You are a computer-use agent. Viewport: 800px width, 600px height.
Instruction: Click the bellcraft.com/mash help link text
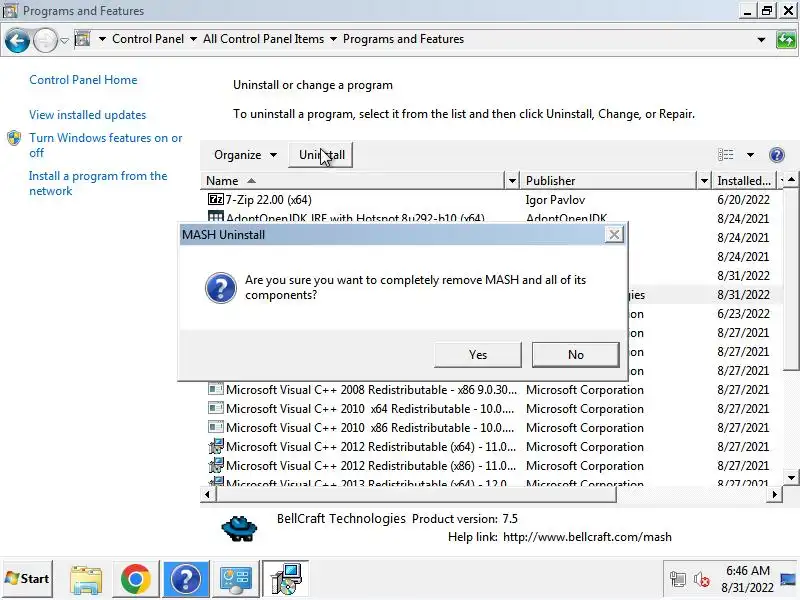tap(587, 537)
